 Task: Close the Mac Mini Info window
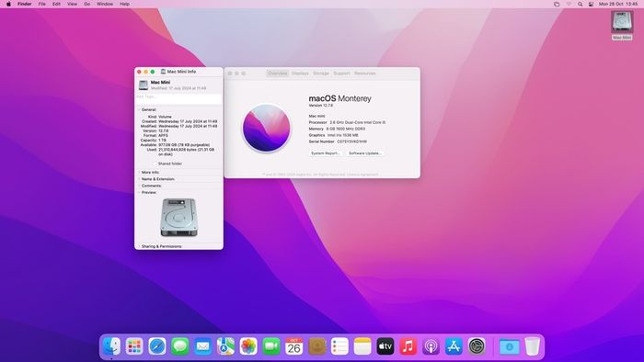(139, 72)
